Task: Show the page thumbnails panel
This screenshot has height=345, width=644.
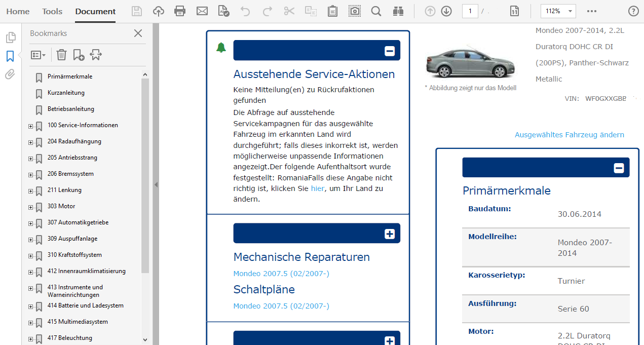Action: click(10, 37)
